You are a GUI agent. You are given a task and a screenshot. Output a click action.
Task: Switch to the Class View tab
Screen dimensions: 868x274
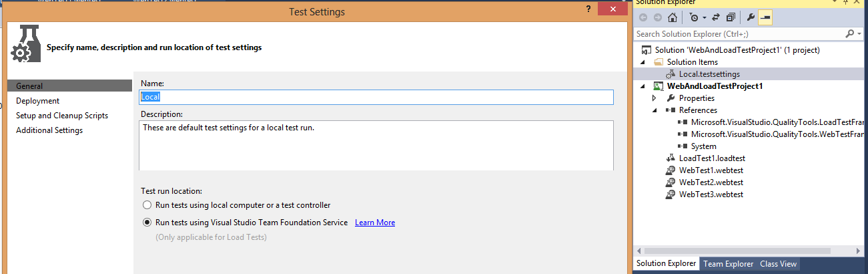[778, 264]
